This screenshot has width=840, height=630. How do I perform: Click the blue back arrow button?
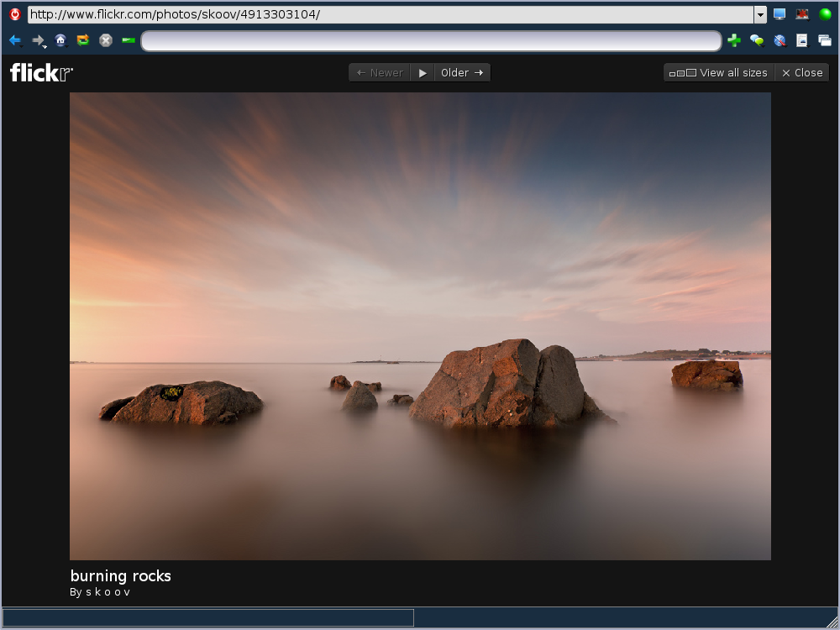point(15,40)
